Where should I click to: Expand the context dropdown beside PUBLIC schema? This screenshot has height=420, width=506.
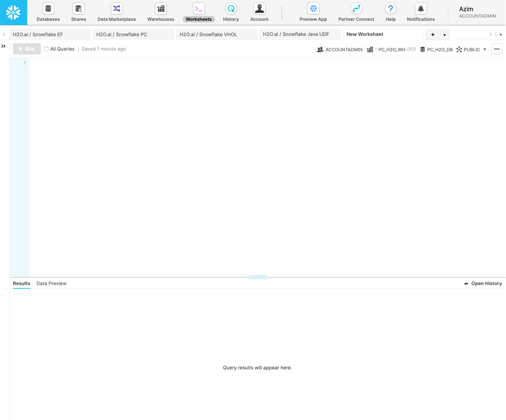point(485,49)
